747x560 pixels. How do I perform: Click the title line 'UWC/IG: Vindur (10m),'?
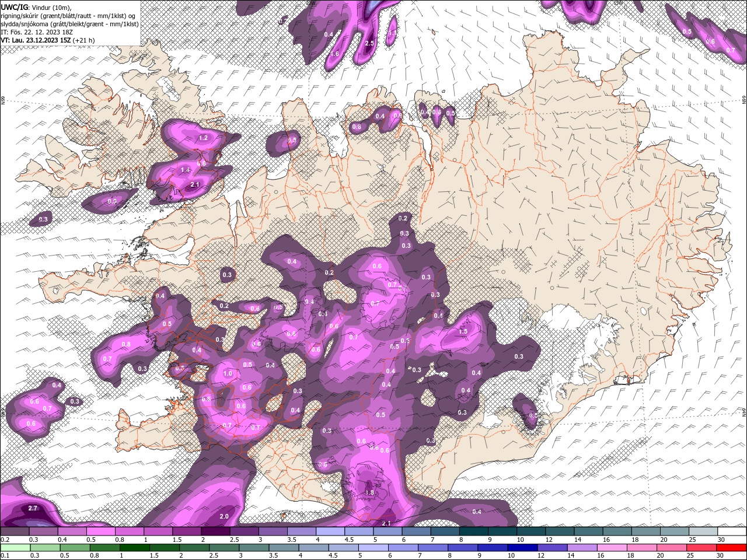tap(36, 7)
